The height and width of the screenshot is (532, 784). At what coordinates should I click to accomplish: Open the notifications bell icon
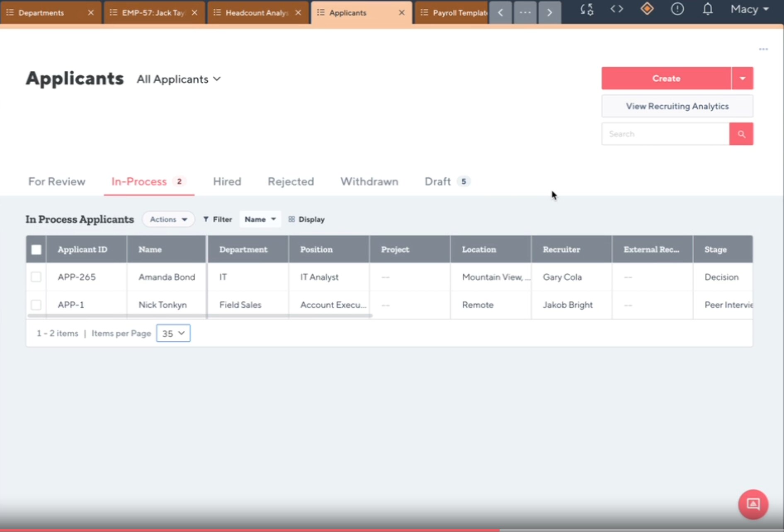tap(707, 9)
